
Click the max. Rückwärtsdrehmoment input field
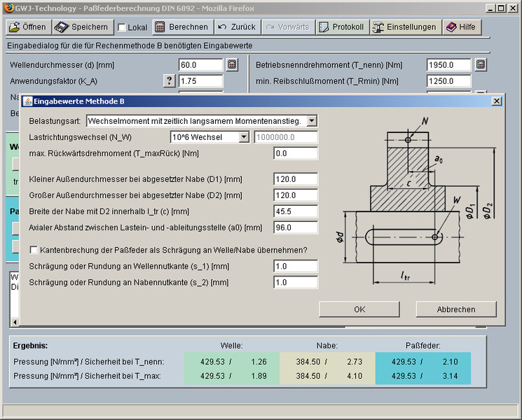coord(296,153)
